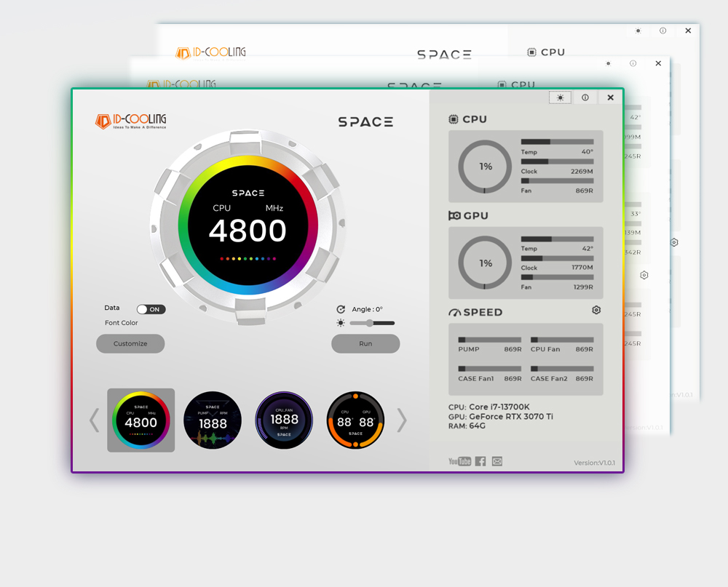Toggle the Data ON switch
The image size is (728, 587).
tap(151, 310)
